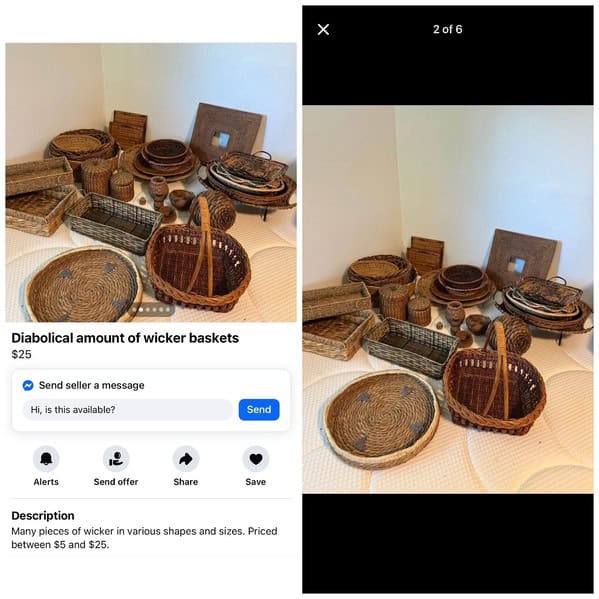Click the Send offer label
Image resolution: width=599 pixels, height=599 pixels.
[116, 482]
